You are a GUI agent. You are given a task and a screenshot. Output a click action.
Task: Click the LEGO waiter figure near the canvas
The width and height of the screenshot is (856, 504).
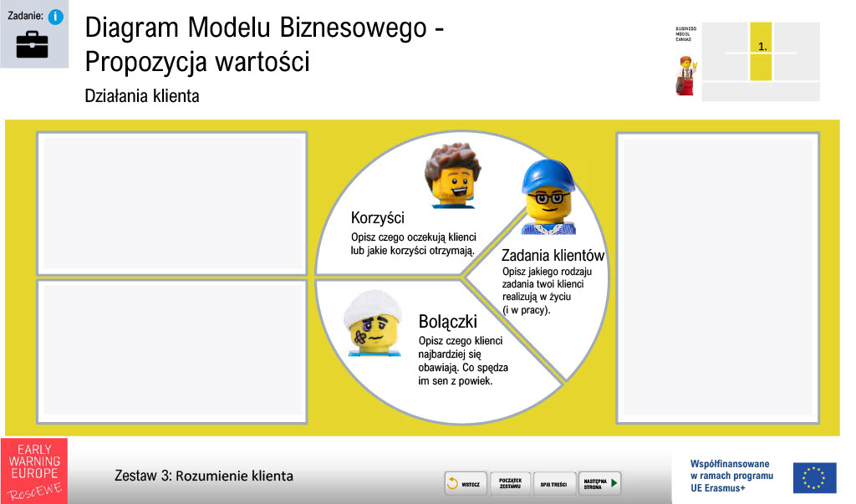click(685, 76)
